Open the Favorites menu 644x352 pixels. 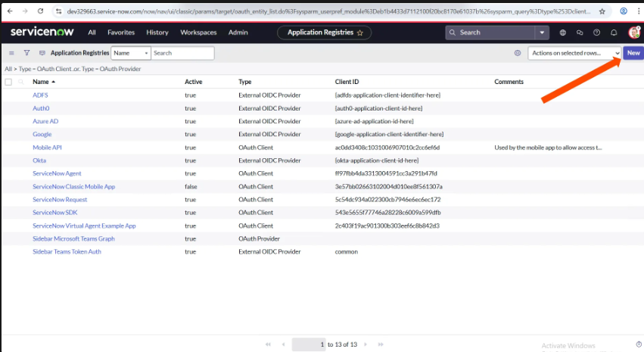coord(121,33)
